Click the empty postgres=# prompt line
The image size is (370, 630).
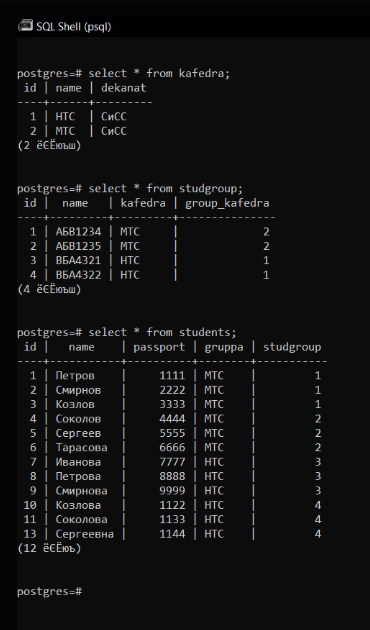click(x=49, y=591)
